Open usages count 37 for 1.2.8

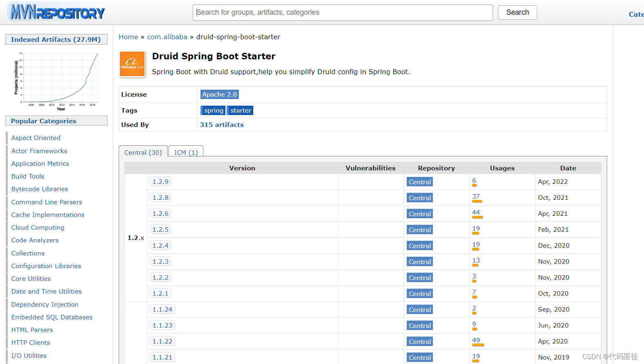pyautogui.click(x=476, y=197)
